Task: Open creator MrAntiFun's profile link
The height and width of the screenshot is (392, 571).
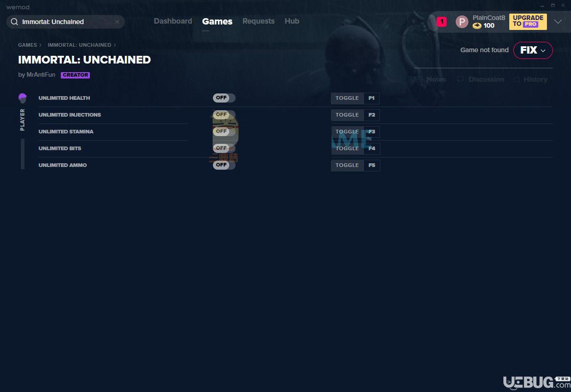Action: 41,75
